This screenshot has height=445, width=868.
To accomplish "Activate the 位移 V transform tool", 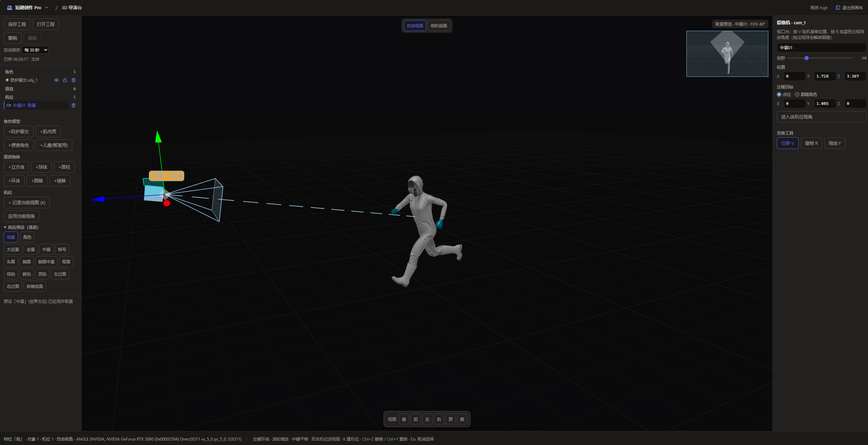I will pyautogui.click(x=787, y=143).
